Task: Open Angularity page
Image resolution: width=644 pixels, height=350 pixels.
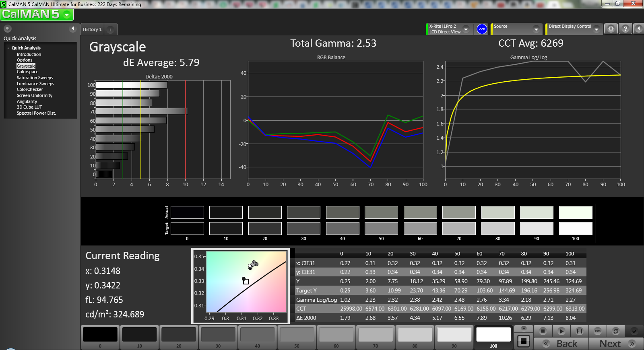Action: (27, 101)
